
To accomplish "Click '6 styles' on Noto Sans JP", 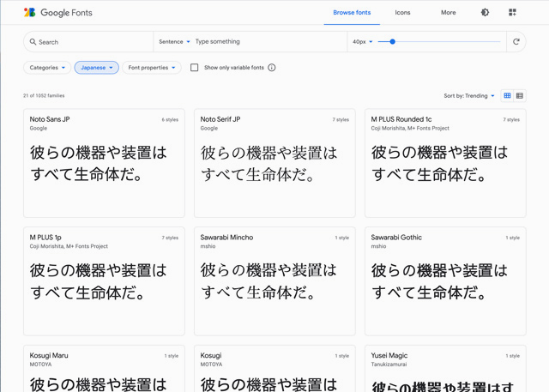I will pos(170,120).
